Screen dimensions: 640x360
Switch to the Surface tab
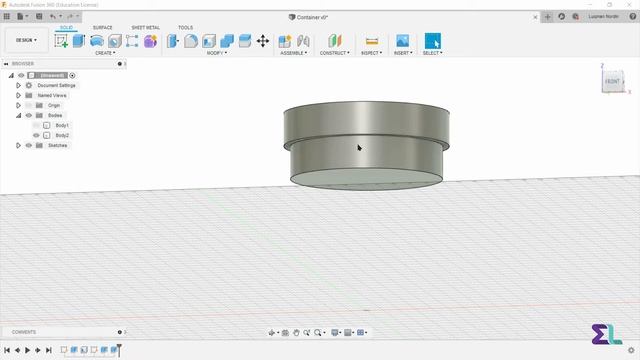tap(102, 27)
